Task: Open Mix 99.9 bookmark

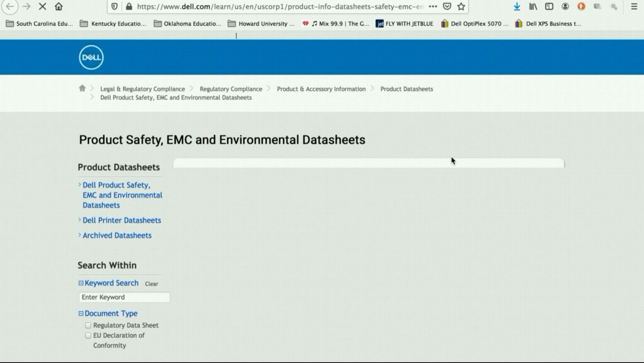Action: tap(336, 24)
